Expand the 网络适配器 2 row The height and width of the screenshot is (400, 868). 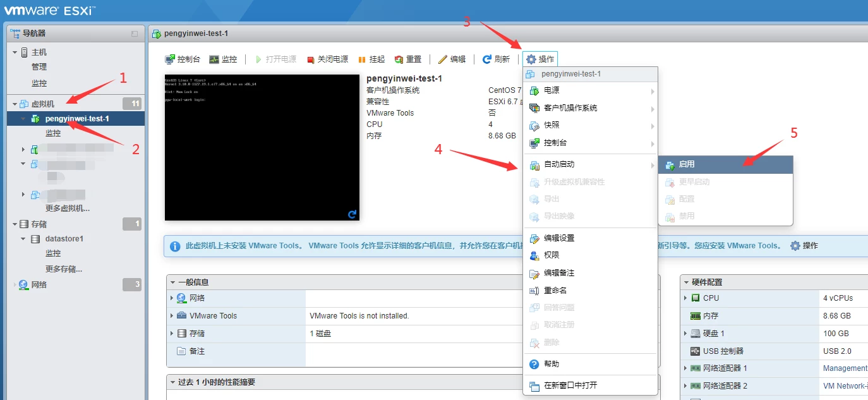685,386
